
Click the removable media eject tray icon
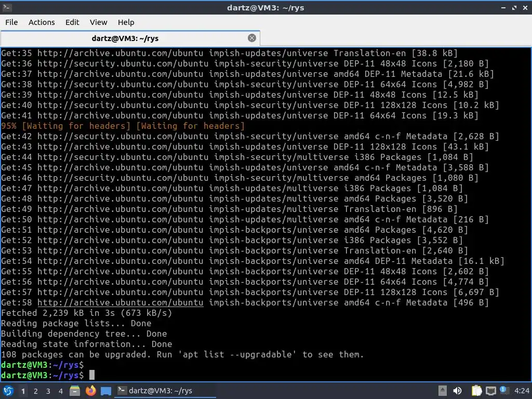[x=443, y=391]
